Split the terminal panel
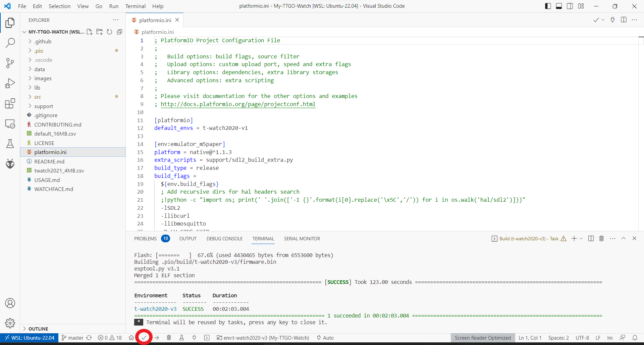 [x=591, y=239]
